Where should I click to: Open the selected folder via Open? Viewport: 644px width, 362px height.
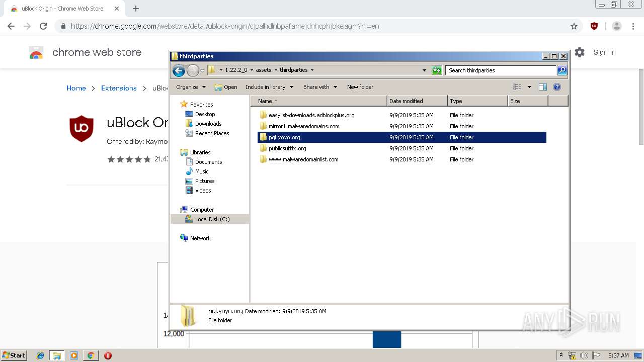click(x=226, y=87)
